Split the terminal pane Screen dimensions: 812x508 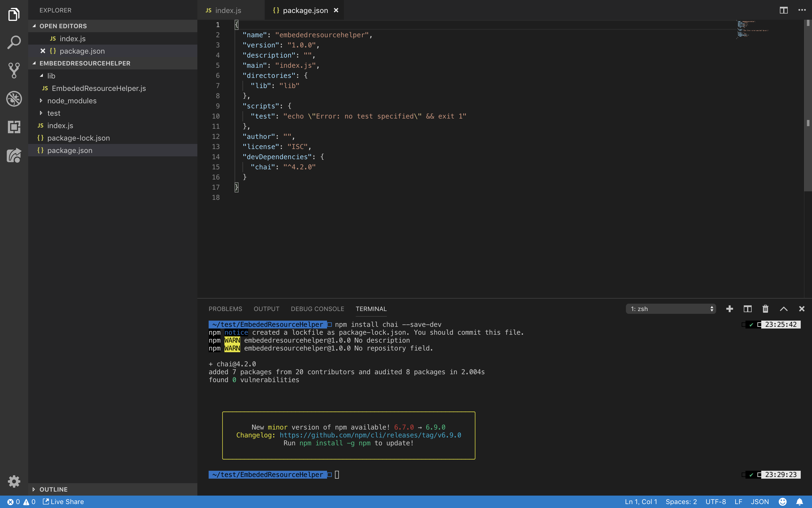(748, 309)
